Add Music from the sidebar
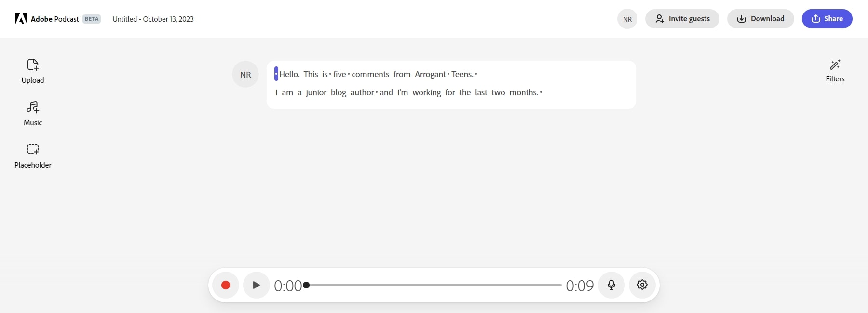Viewport: 868px width, 313px height. pos(33,114)
